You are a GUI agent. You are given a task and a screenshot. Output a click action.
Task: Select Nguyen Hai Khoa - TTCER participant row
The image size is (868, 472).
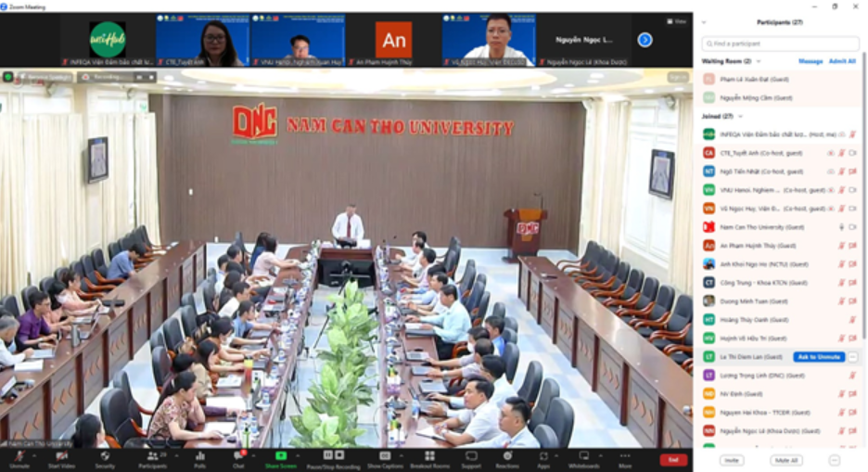(x=780, y=413)
